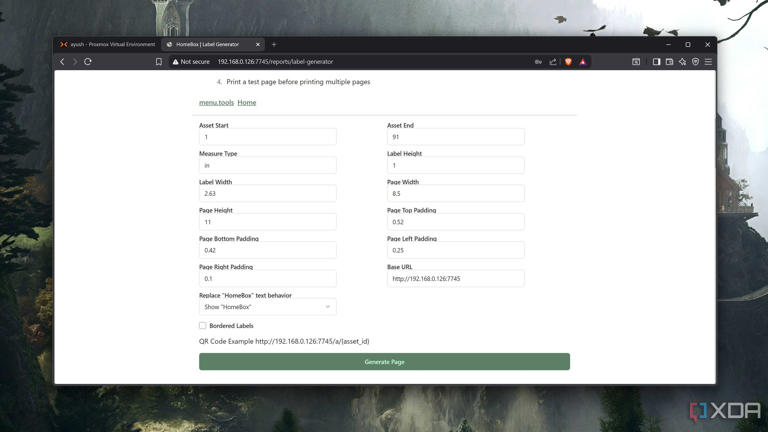Edit the Page Bottom Padding field
The width and height of the screenshot is (768, 432).
[267, 250]
